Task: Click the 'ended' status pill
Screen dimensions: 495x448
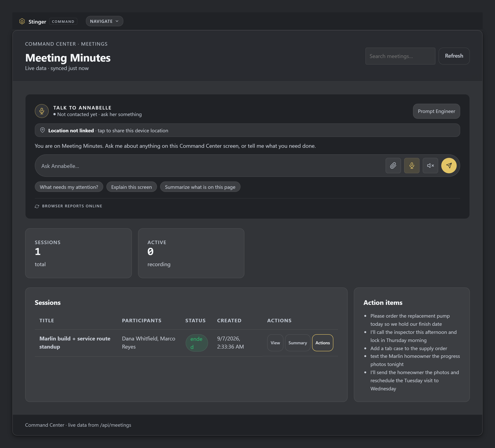Action: tap(197, 343)
